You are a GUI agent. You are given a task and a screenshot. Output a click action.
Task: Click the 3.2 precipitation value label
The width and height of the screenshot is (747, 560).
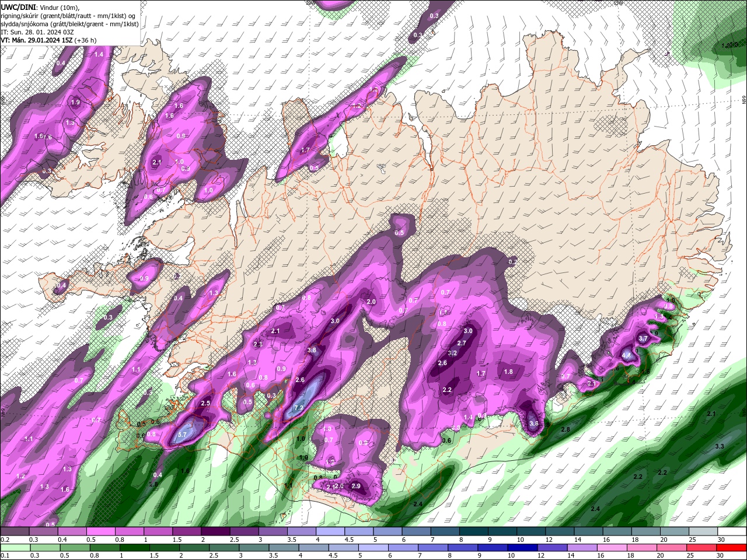pyautogui.click(x=452, y=353)
